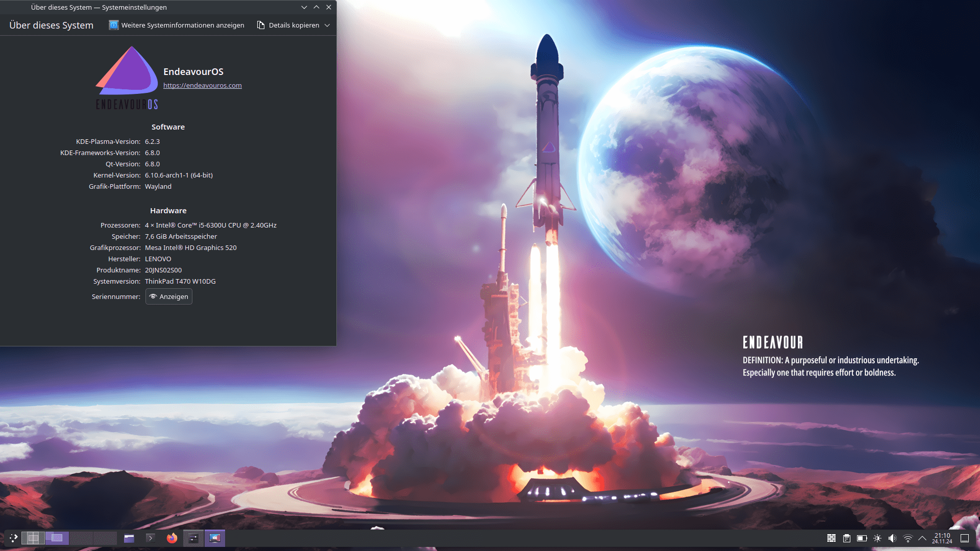
Task: Expand the Details kopieren dropdown arrow
Action: pyautogui.click(x=327, y=25)
